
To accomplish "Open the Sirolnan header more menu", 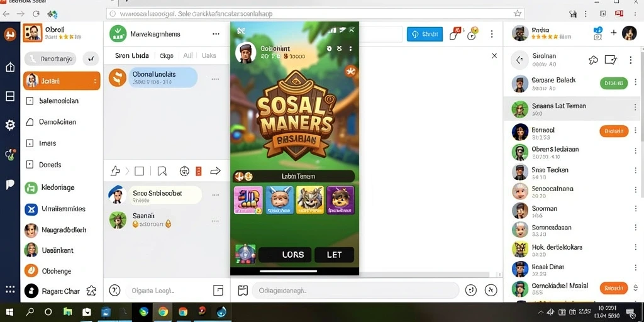I will [x=630, y=60].
